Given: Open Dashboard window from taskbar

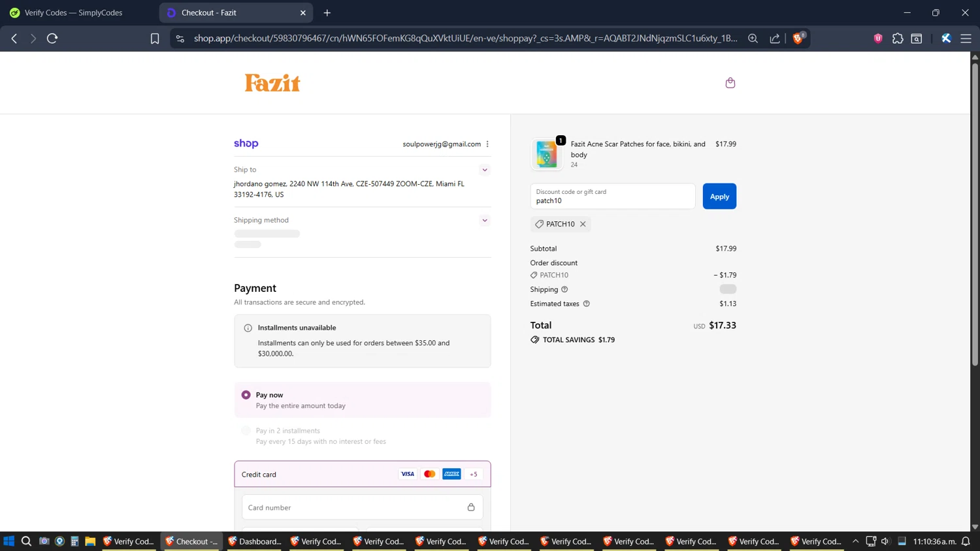Looking at the screenshot, I should [x=254, y=541].
